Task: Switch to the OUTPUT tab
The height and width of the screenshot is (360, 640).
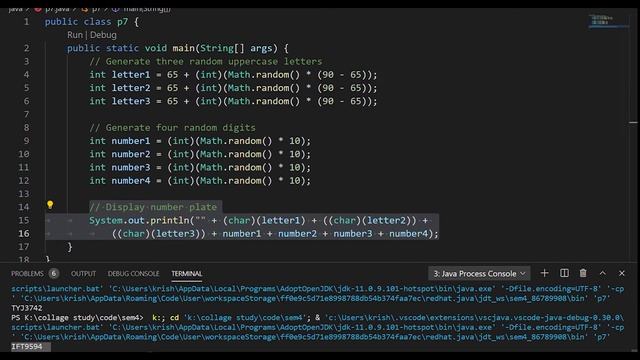Action: point(83,273)
